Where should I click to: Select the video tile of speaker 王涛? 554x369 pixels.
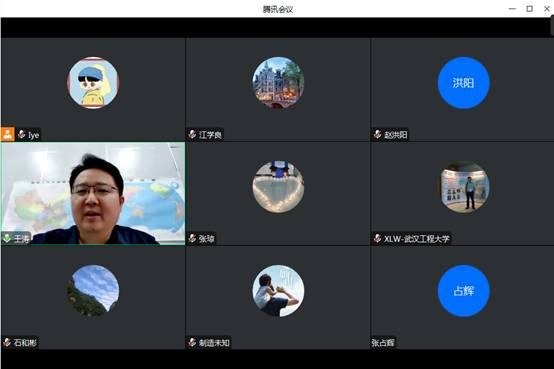coord(93,194)
